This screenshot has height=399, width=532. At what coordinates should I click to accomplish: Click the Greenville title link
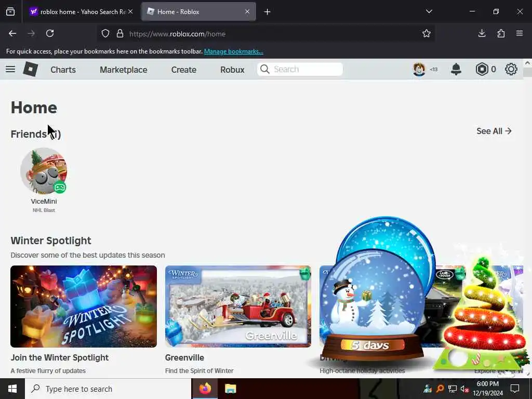coord(184,357)
